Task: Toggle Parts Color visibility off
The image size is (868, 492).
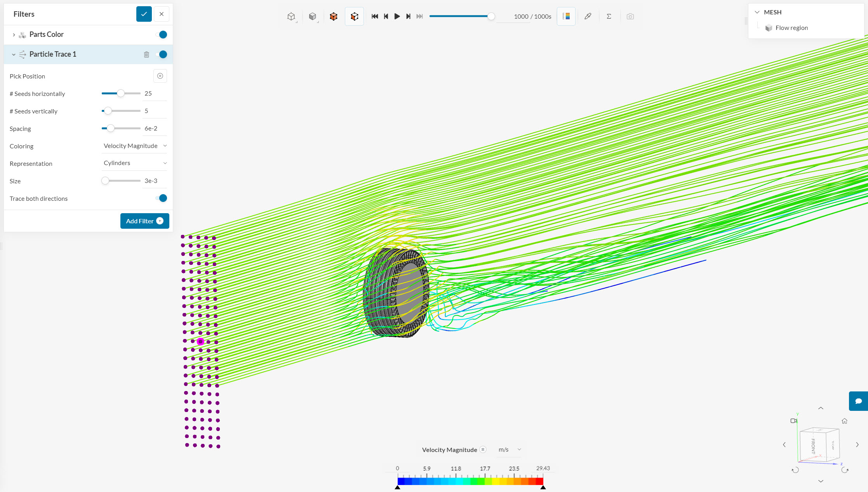Action: click(162, 35)
